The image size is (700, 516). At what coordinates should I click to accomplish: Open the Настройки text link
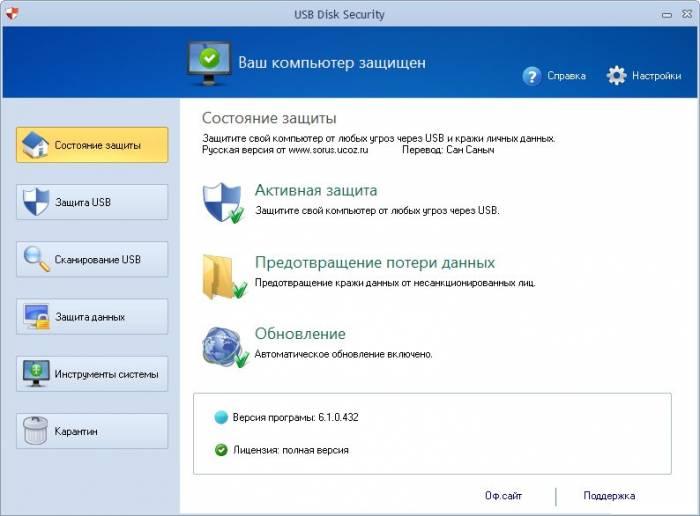coord(657,76)
